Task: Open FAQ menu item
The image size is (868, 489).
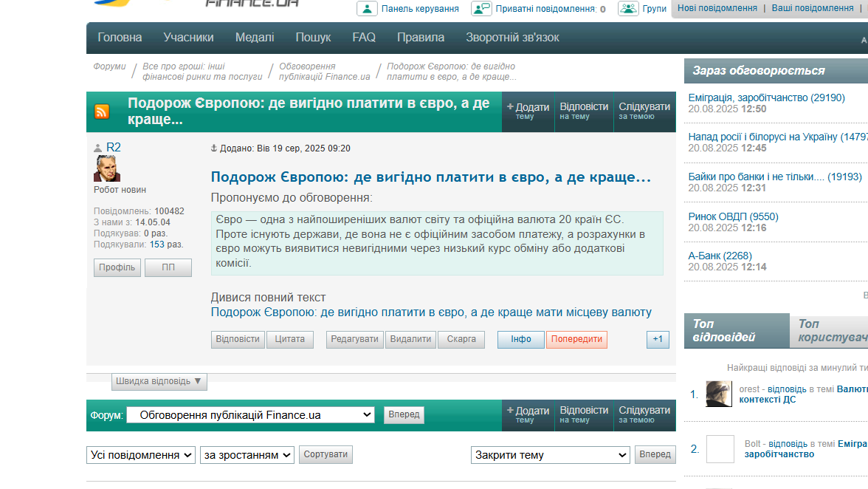Action: [x=364, y=38]
